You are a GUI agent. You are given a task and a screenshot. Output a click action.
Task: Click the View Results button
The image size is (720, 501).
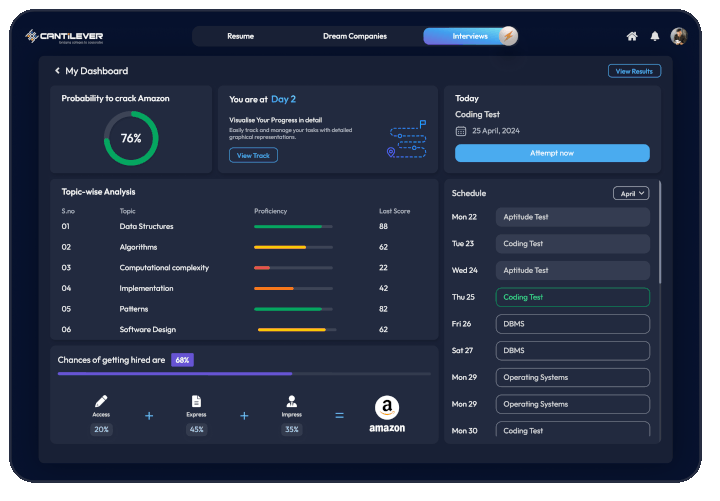(x=634, y=71)
